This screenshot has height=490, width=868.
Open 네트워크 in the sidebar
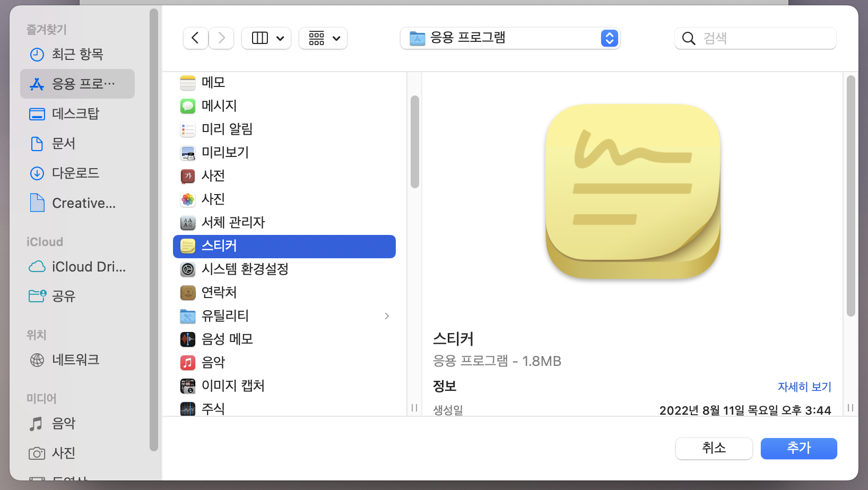click(77, 360)
